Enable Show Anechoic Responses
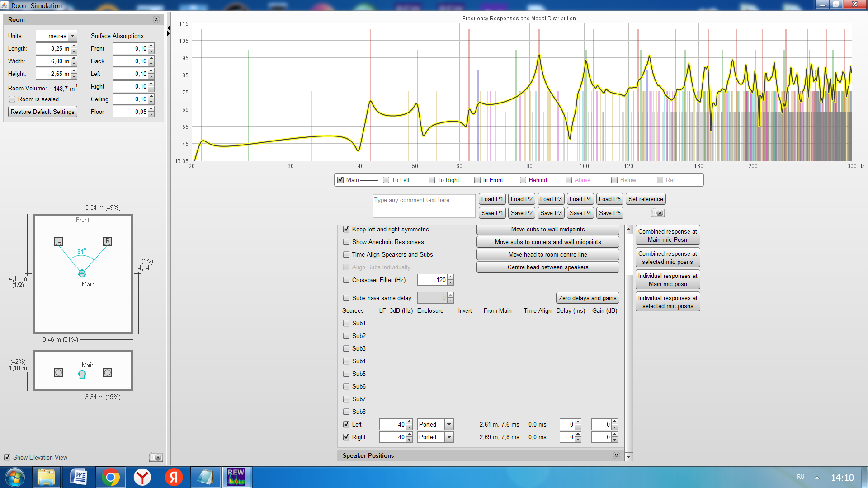The width and height of the screenshot is (868, 488). coord(346,242)
